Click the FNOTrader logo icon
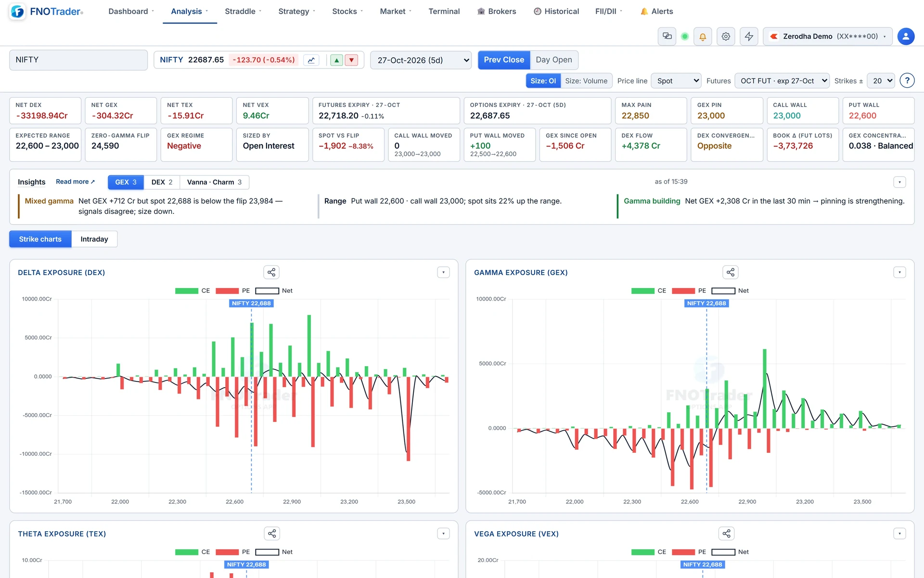 [x=17, y=12]
